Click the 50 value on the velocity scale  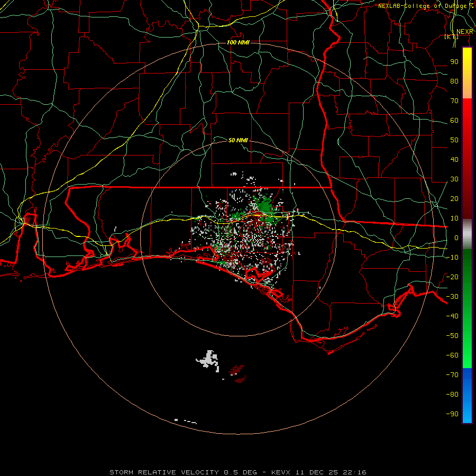(454, 140)
